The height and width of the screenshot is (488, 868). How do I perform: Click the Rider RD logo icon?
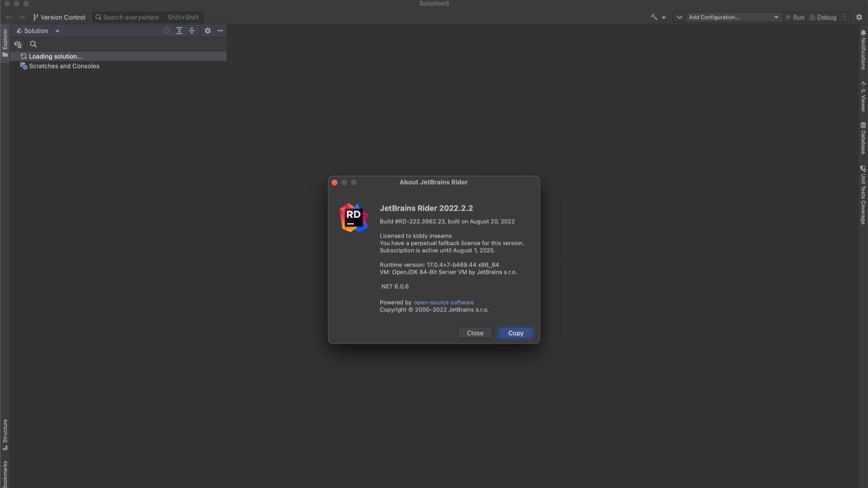coord(353,217)
